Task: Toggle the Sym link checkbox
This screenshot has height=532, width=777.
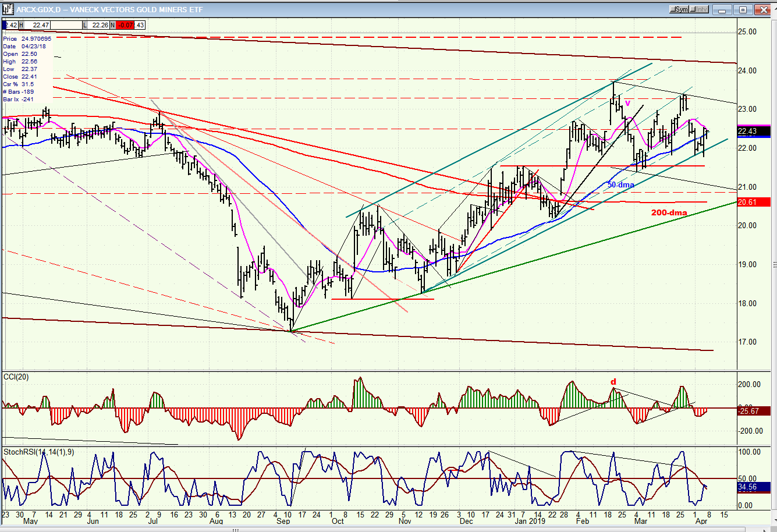Action: [679, 9]
